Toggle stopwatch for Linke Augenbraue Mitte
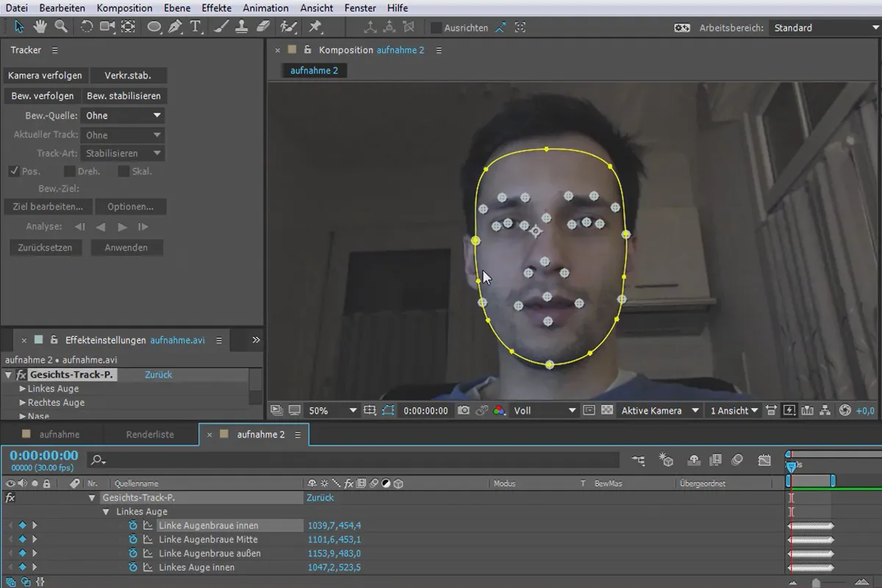Image resolution: width=882 pixels, height=588 pixels. click(x=133, y=539)
